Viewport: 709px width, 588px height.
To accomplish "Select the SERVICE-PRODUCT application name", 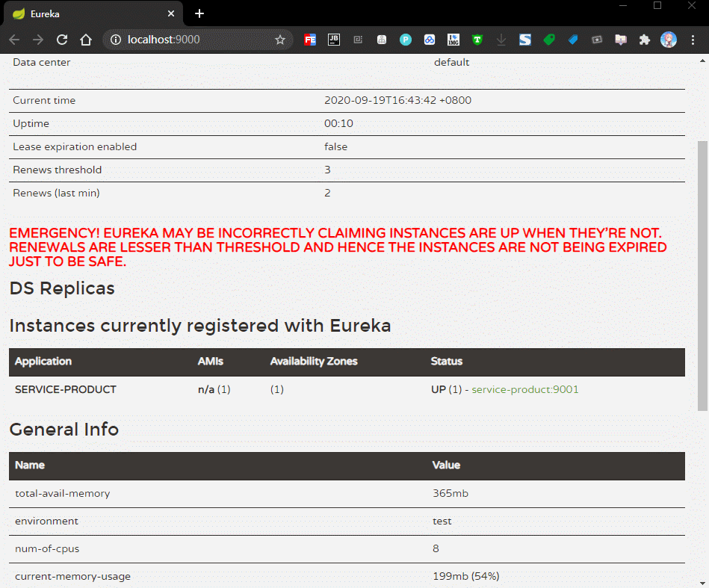I will [x=66, y=389].
